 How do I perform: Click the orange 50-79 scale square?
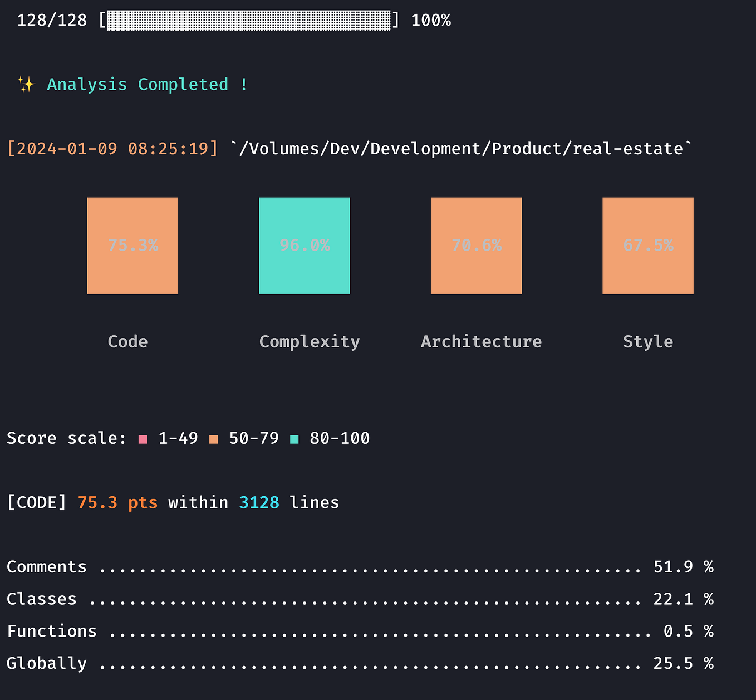(x=213, y=439)
